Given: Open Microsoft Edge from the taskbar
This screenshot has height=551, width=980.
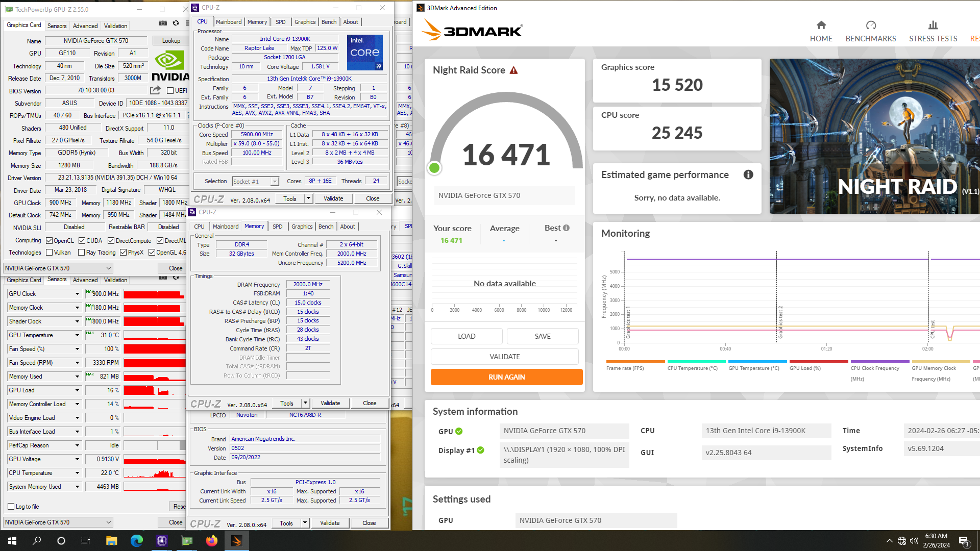Looking at the screenshot, I should pos(136,541).
